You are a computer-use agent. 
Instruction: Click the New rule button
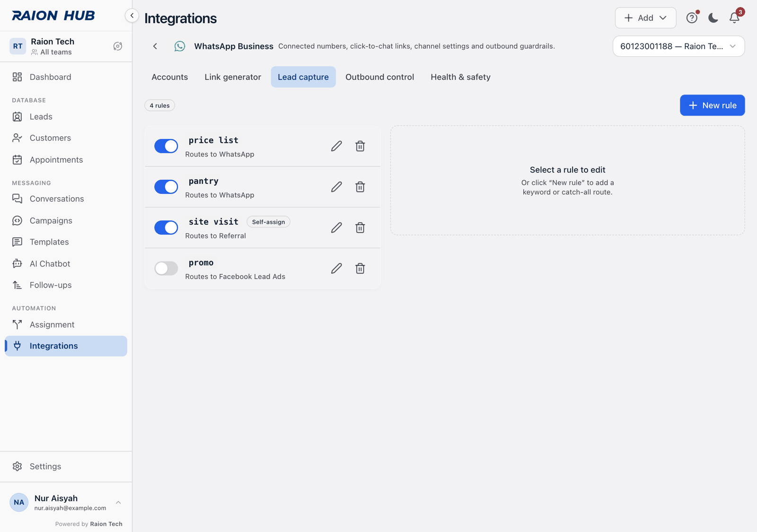(x=712, y=105)
